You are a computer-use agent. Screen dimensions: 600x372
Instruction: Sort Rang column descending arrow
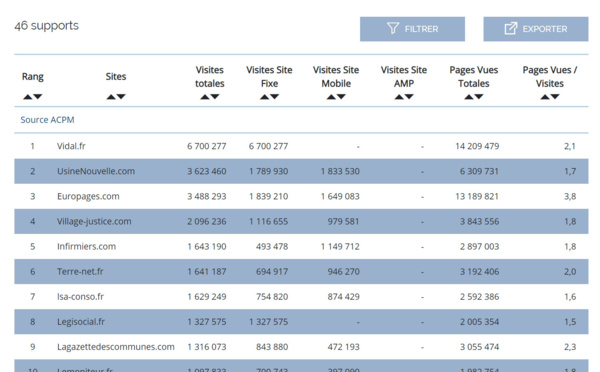tap(38, 97)
